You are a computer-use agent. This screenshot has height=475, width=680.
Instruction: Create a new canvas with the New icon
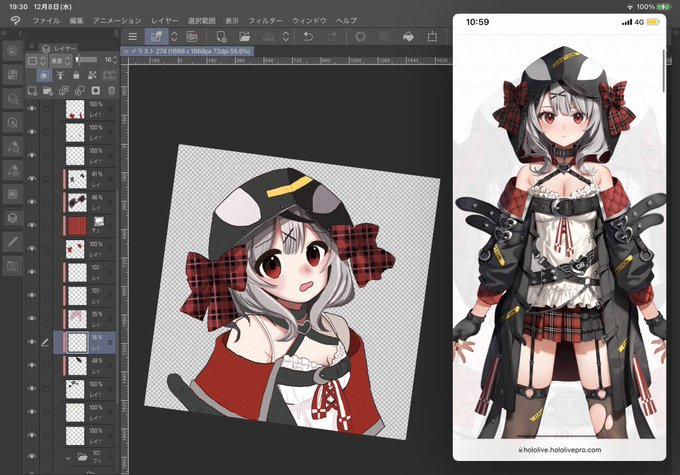click(221, 37)
